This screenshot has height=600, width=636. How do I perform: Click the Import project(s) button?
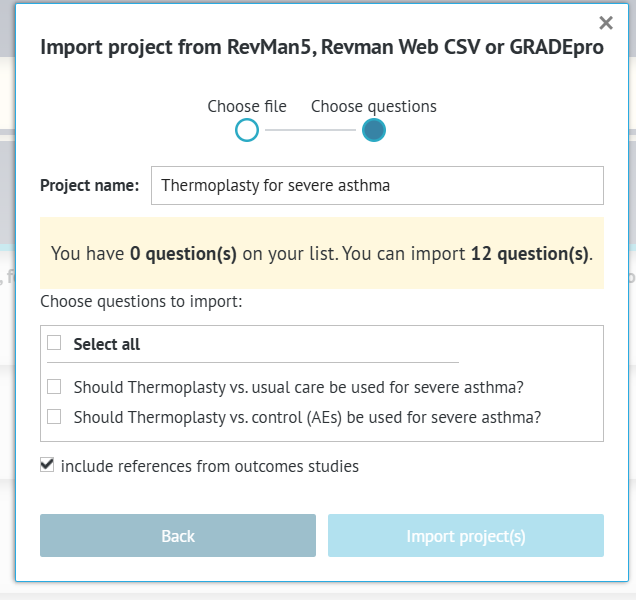coord(465,536)
